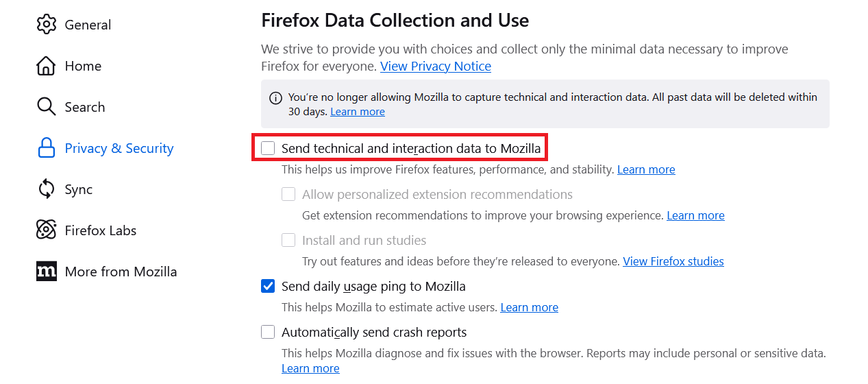Click Learn more under crash reports description
The height and width of the screenshot is (384, 868).
click(310, 368)
